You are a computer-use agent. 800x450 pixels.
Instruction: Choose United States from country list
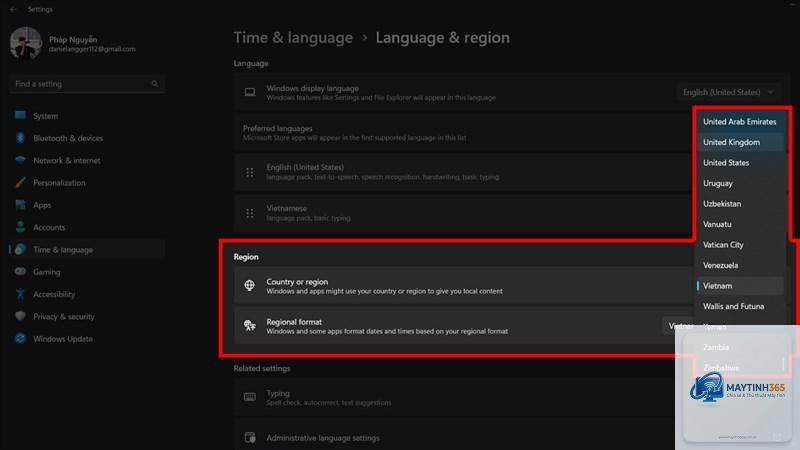point(740,163)
